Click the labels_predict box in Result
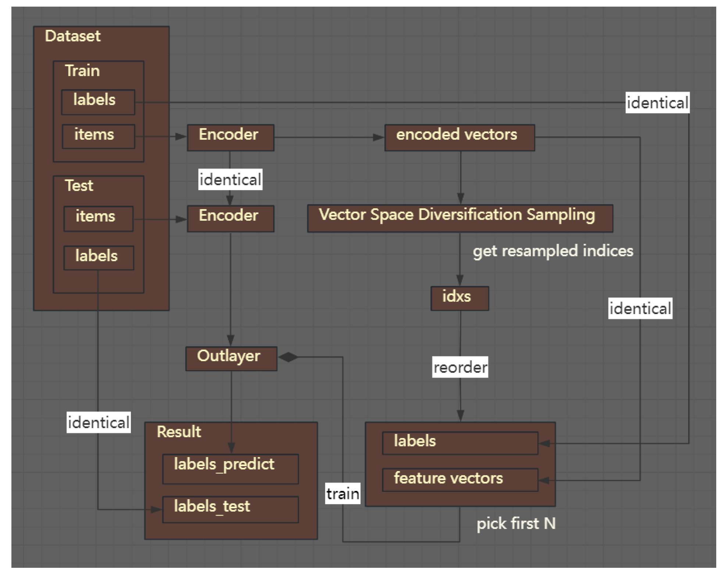728x577 pixels. coord(230,469)
